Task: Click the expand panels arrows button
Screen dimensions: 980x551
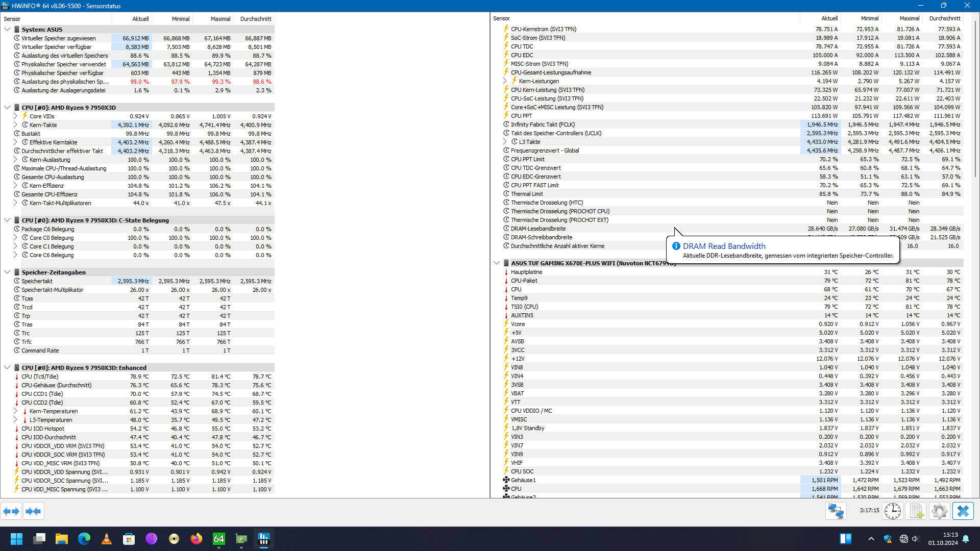Action: tap(11, 511)
